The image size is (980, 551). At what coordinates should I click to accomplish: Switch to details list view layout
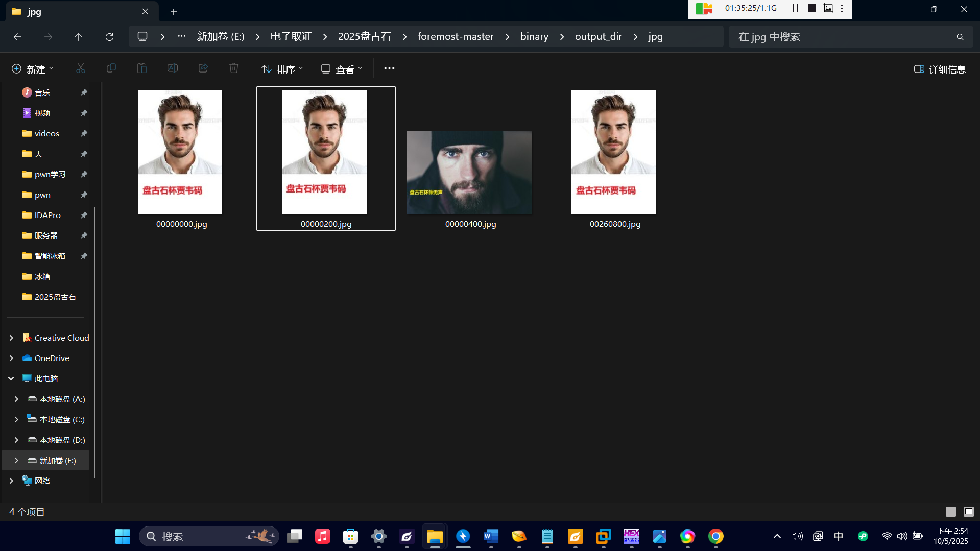point(951,511)
